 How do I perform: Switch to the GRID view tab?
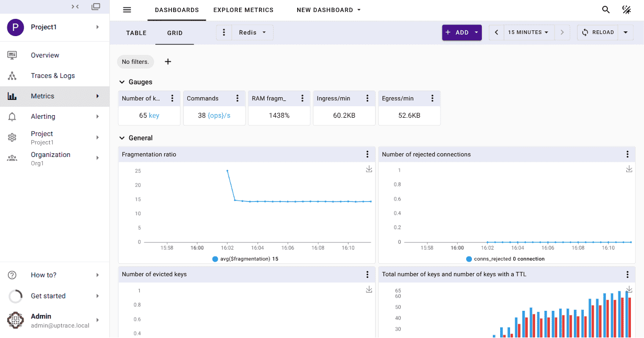(175, 33)
